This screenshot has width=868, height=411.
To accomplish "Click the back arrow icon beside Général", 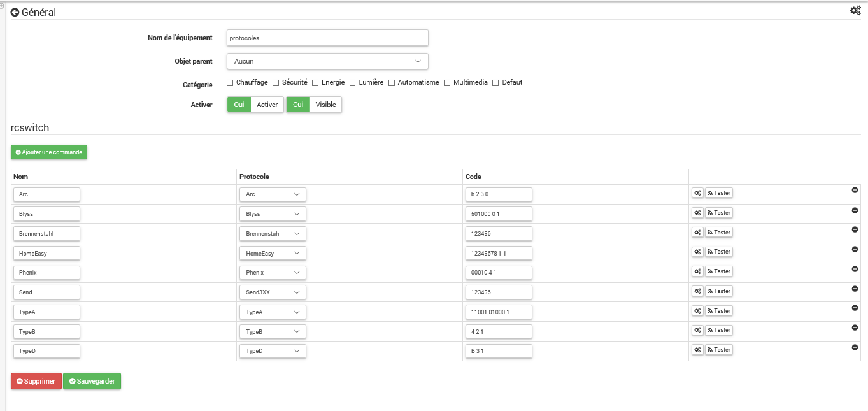I will [15, 12].
